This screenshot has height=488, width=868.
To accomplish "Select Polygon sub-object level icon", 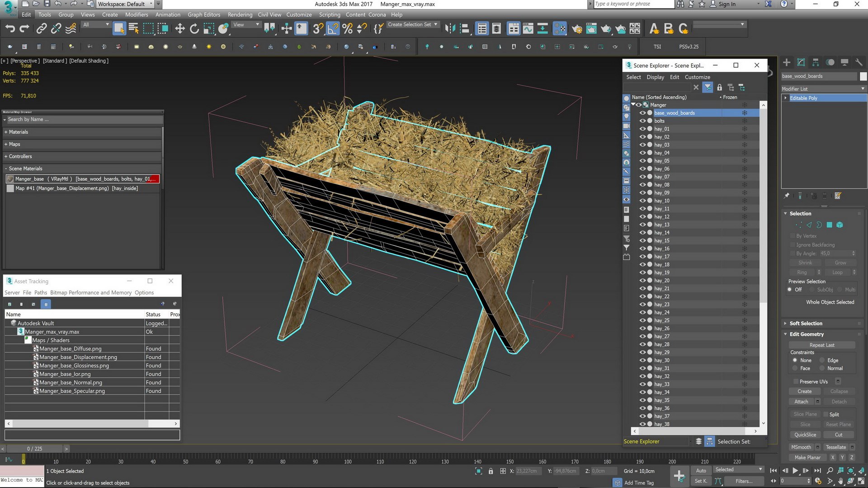I will coord(830,225).
